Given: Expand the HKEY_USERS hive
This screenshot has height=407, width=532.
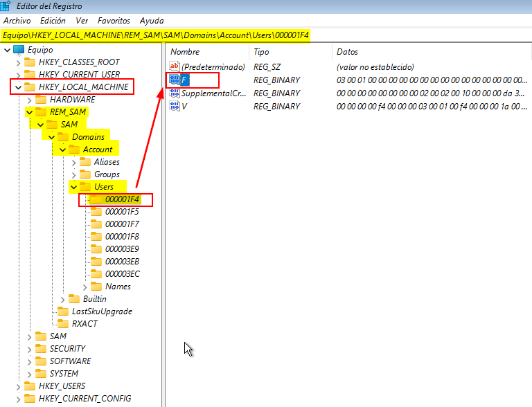Looking at the screenshot, I should (17, 386).
